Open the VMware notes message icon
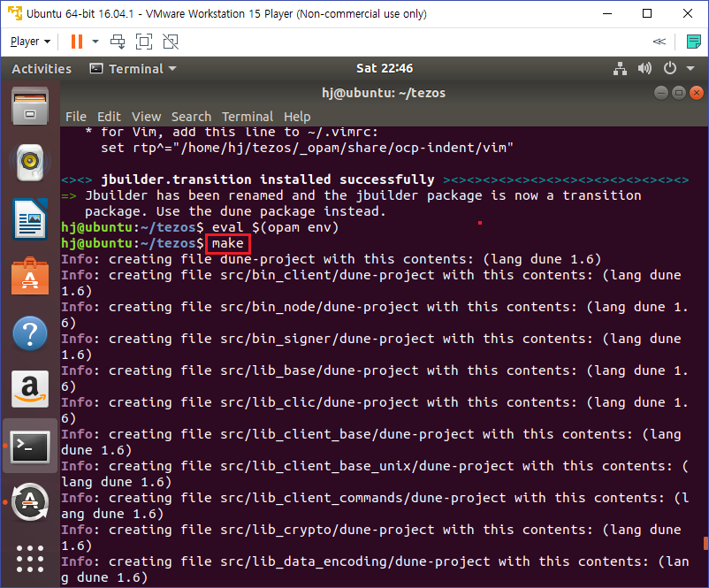 pos(693,42)
